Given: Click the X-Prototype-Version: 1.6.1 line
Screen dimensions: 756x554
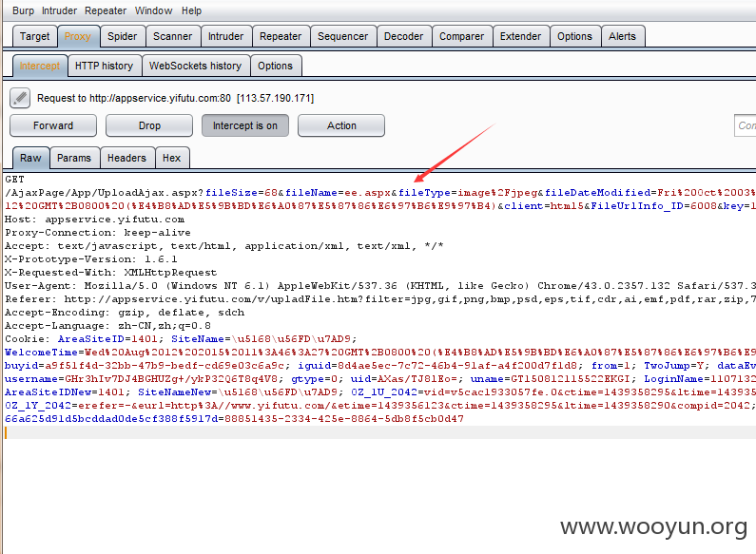Looking at the screenshot, I should point(91,259).
